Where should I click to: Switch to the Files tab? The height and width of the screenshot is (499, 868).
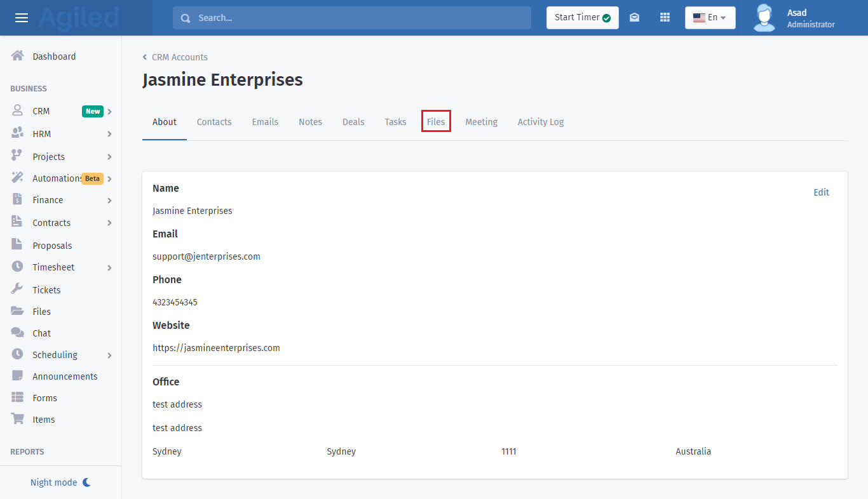(x=436, y=122)
